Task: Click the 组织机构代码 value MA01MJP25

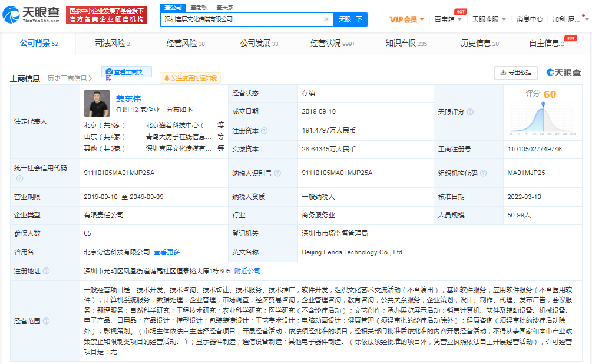Action: pyautogui.click(x=526, y=173)
